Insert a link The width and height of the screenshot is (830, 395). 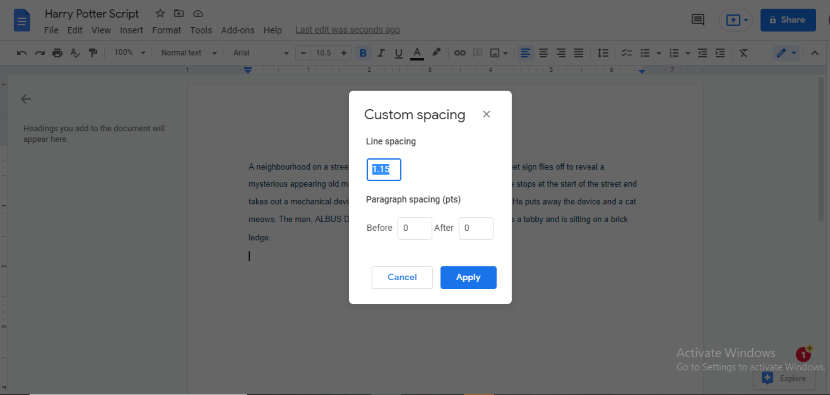460,53
